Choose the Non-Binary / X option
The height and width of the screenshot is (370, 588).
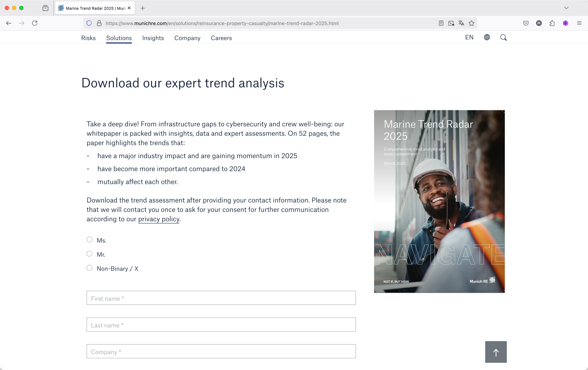[x=89, y=268]
